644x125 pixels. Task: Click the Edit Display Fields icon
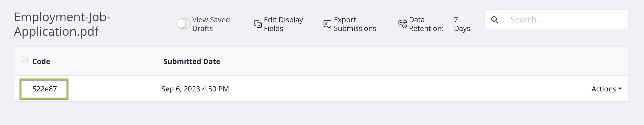tap(258, 24)
